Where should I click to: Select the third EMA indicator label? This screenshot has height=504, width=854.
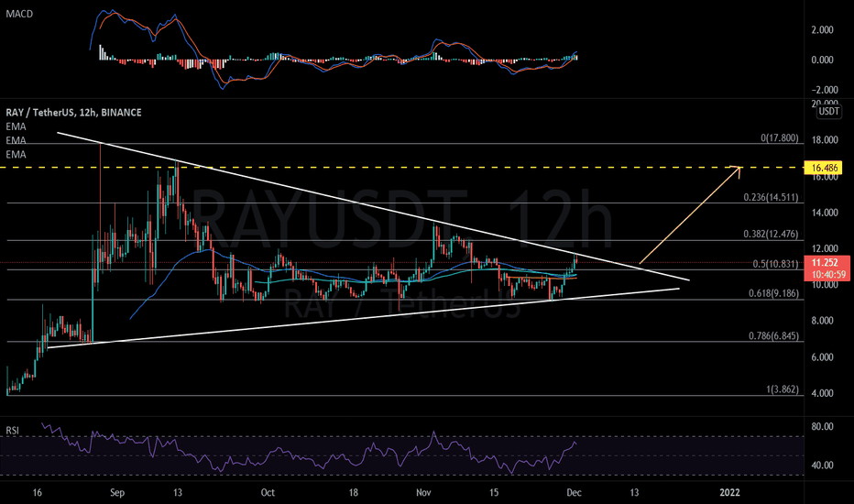(16, 155)
